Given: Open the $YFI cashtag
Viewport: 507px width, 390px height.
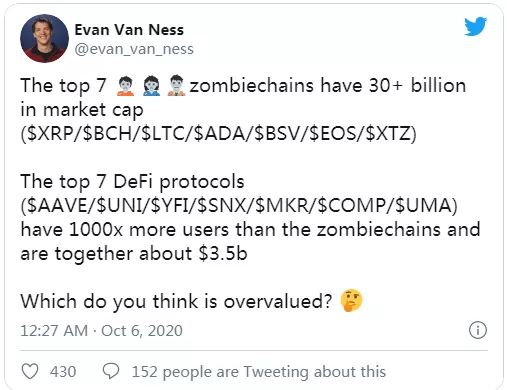Looking at the screenshot, I should pyautogui.click(x=171, y=205).
